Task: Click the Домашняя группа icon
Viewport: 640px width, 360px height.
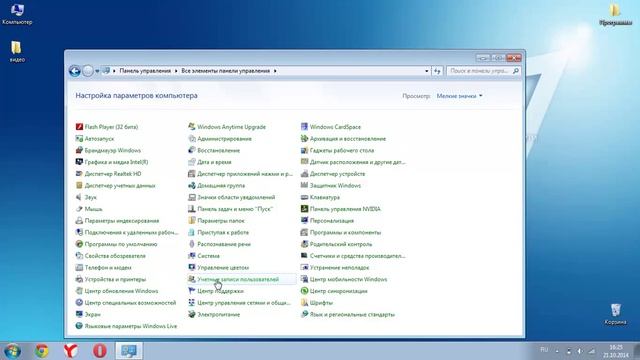Action: click(x=191, y=186)
